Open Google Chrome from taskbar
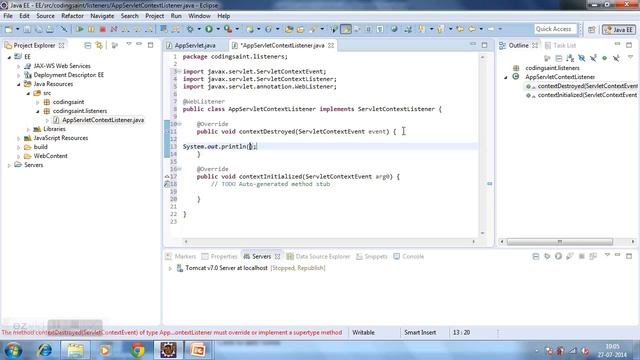640x360 pixels. tap(138, 350)
